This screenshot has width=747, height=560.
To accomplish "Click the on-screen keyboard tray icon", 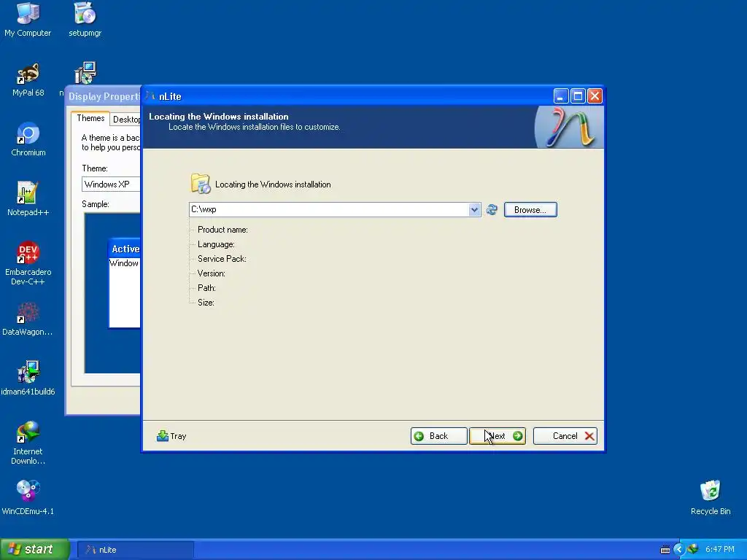I will (x=665, y=550).
